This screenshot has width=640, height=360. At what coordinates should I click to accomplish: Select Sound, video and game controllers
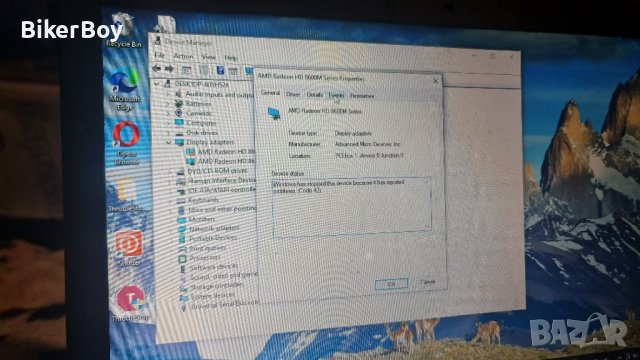point(224,277)
